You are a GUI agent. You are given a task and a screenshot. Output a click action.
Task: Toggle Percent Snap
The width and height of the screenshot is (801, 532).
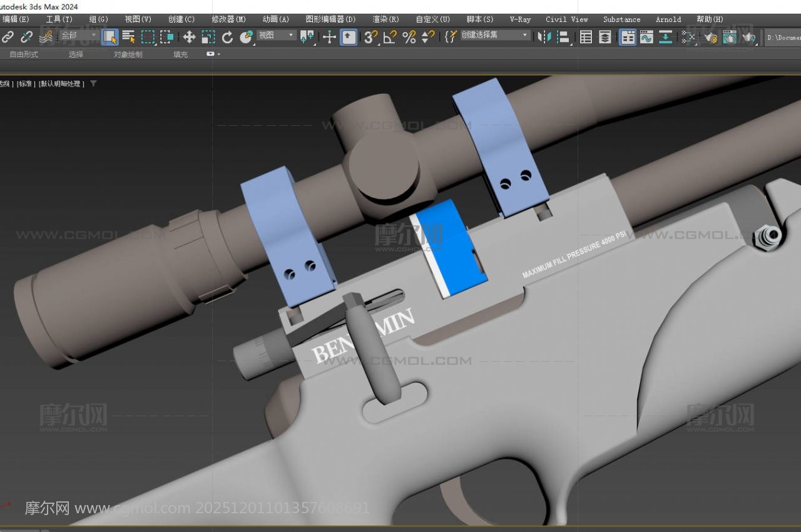point(409,38)
